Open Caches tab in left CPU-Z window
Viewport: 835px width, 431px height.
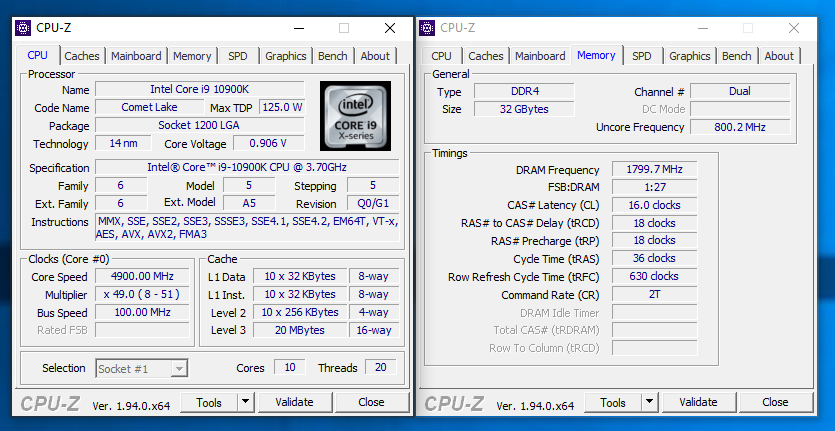tap(81, 56)
